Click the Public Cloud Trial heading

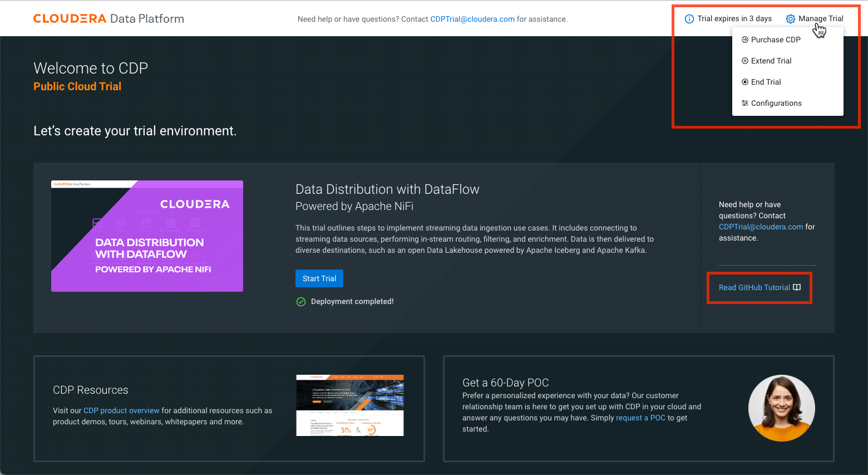click(77, 86)
